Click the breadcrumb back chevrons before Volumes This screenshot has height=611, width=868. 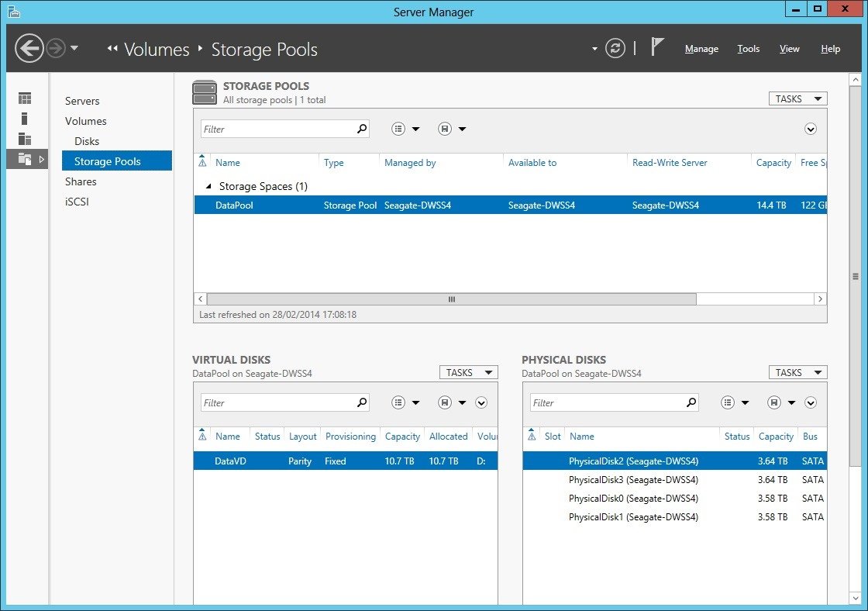click(x=112, y=49)
